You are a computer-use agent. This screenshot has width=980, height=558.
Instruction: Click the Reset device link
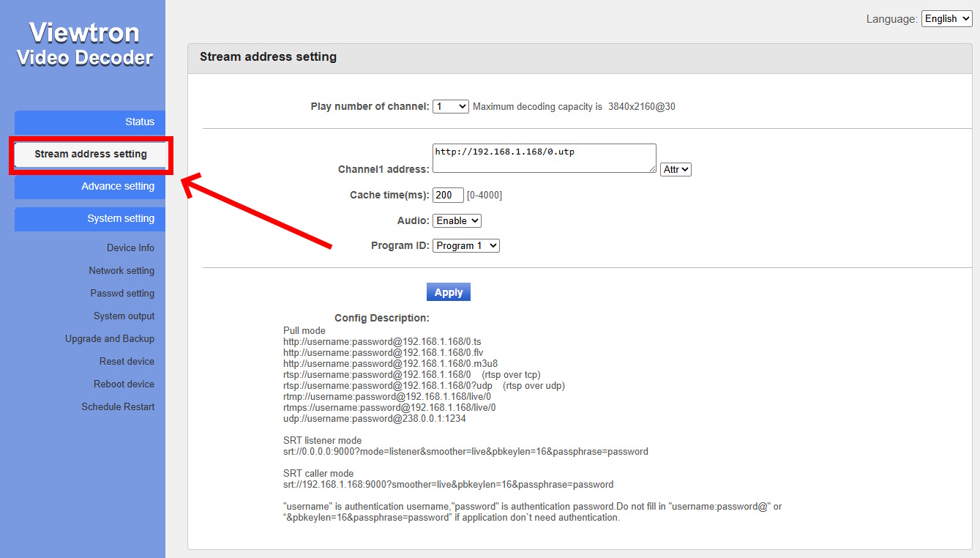pyautogui.click(x=127, y=361)
